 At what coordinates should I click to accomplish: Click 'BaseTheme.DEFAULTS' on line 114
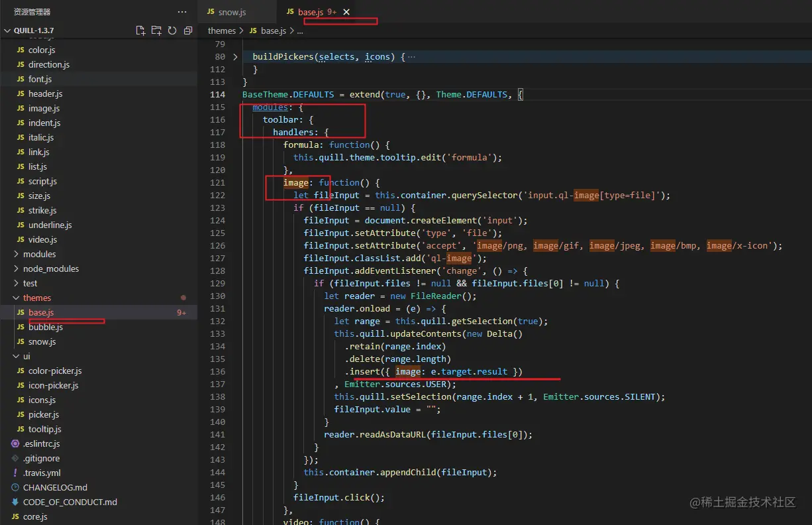[288, 94]
